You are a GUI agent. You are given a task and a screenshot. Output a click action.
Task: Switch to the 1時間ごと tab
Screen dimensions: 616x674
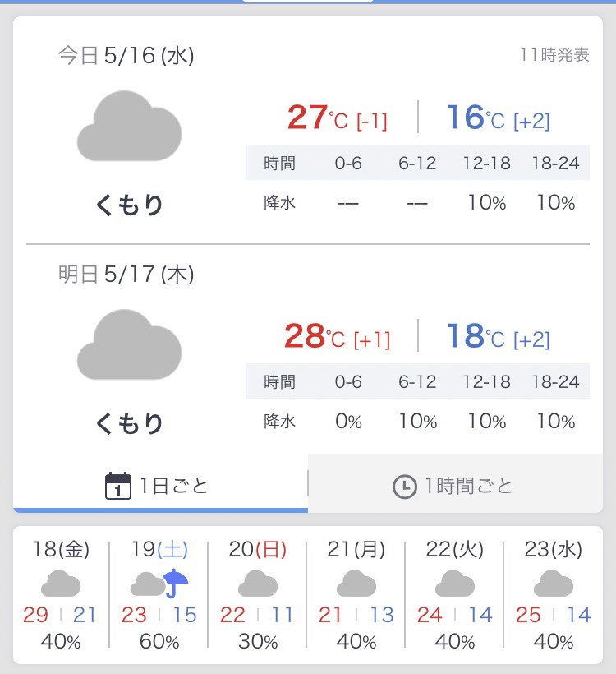pyautogui.click(x=455, y=486)
